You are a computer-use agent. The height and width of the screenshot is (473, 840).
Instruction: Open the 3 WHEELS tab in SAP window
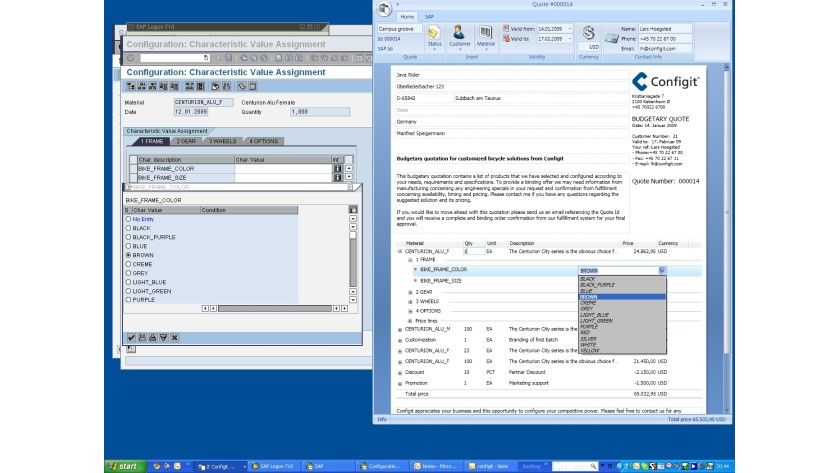tap(222, 141)
